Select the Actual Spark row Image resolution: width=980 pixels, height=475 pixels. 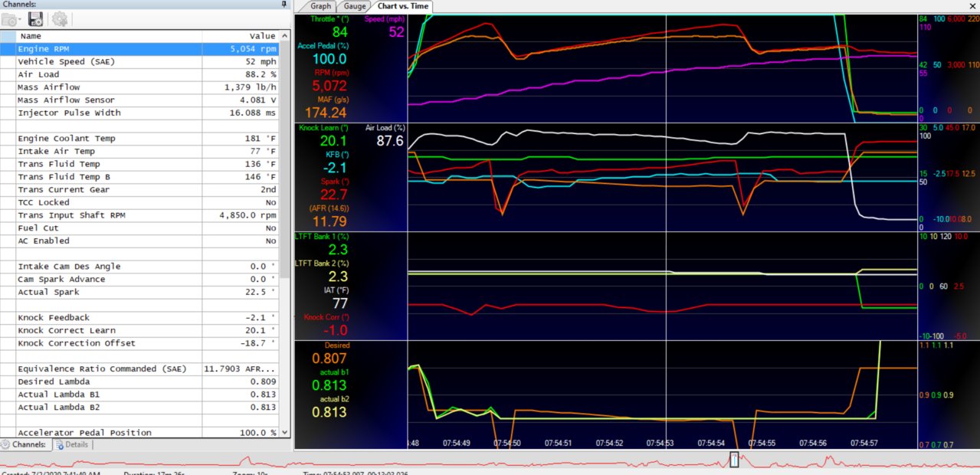pos(140,292)
